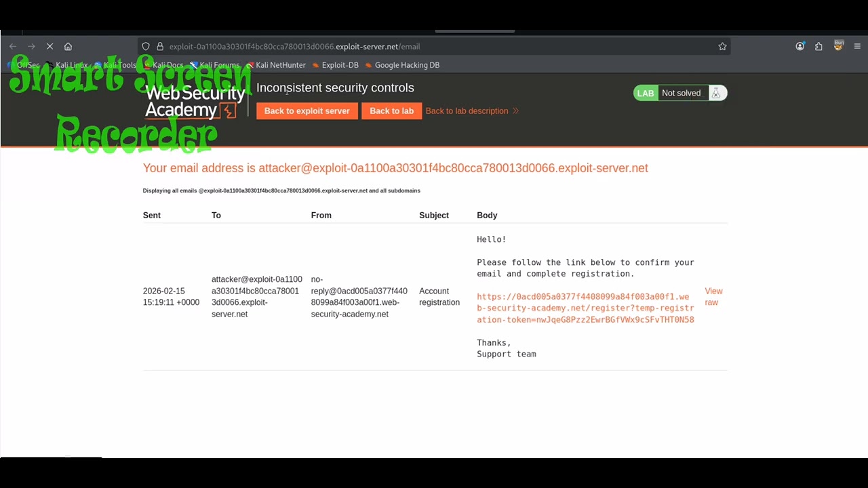Image resolution: width=868 pixels, height=488 pixels.
Task: Click the browser back arrow
Action: [x=13, y=47]
